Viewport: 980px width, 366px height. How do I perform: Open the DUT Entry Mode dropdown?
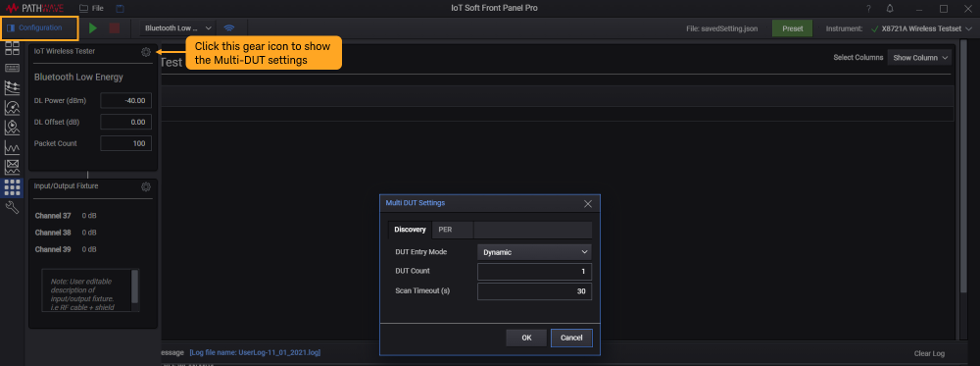click(x=534, y=252)
